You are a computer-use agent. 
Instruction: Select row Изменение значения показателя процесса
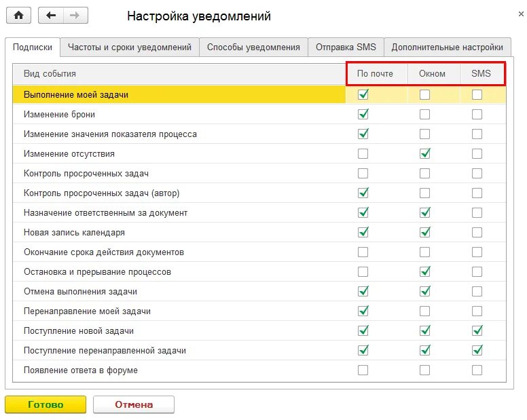(259, 134)
